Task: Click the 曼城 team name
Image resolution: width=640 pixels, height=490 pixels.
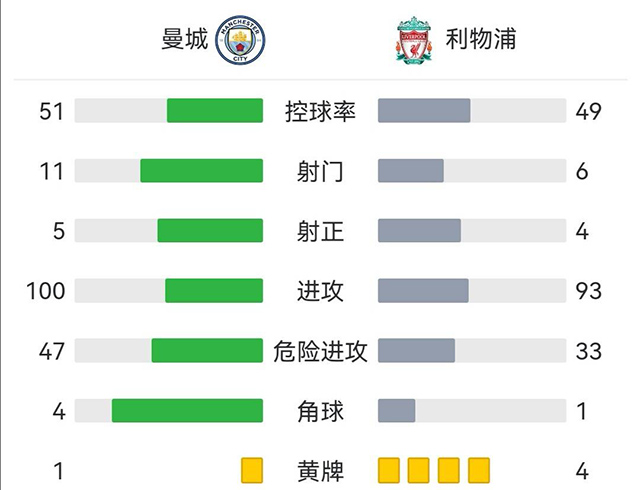Action: (185, 41)
